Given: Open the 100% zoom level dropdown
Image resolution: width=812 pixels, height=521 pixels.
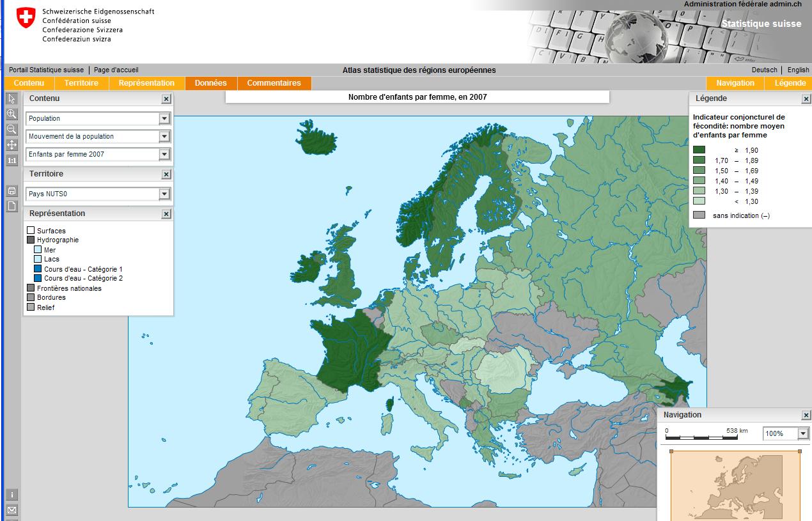Looking at the screenshot, I should click(803, 433).
